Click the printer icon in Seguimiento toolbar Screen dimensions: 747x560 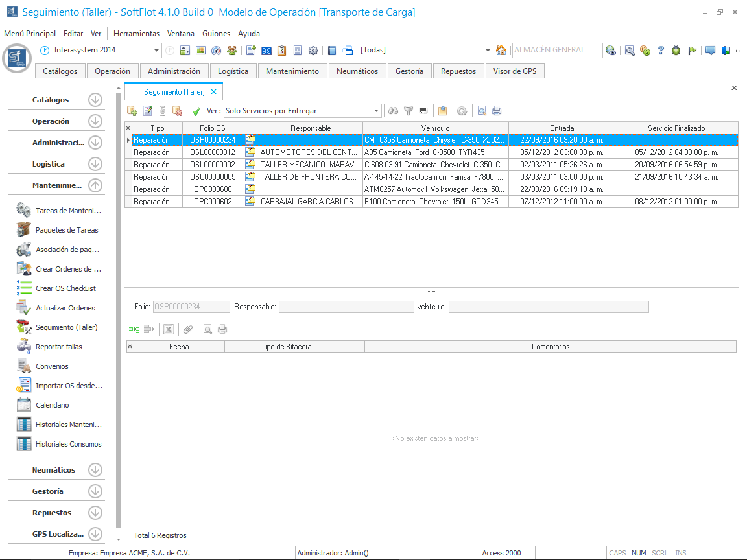click(x=497, y=111)
